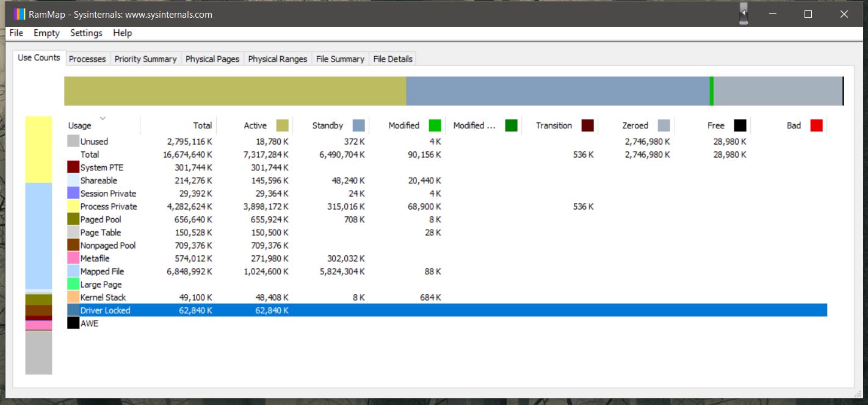Viewport: 868px width, 405px height.
Task: Click Mapped File standby 5,824,304 K
Action: click(342, 271)
